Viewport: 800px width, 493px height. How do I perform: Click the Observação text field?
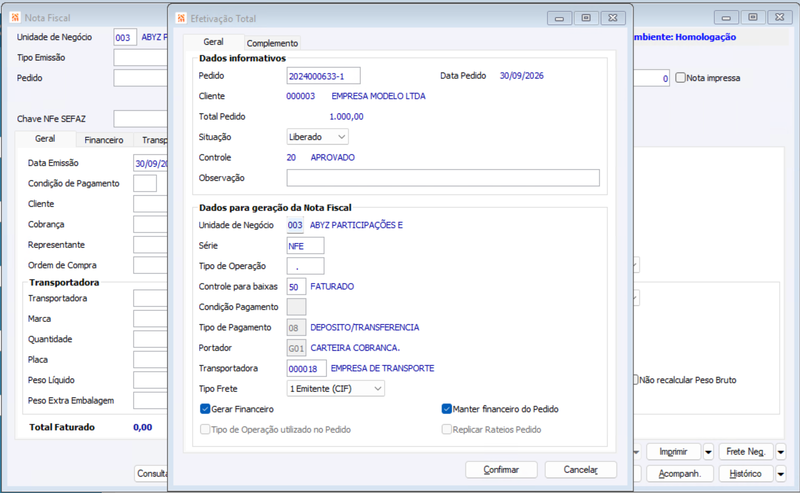pyautogui.click(x=443, y=178)
